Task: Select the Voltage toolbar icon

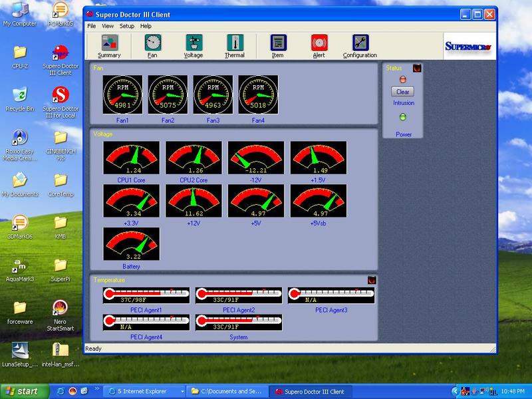Action: pyautogui.click(x=194, y=46)
